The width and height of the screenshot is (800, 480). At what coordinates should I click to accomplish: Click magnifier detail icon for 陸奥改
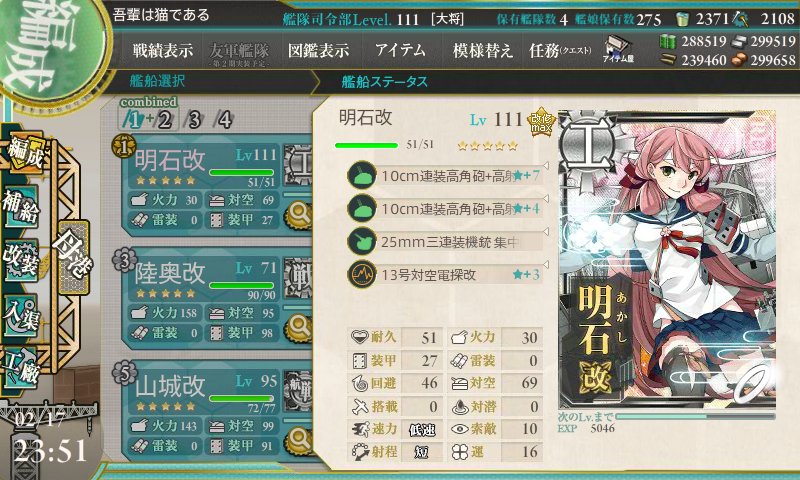click(x=299, y=326)
